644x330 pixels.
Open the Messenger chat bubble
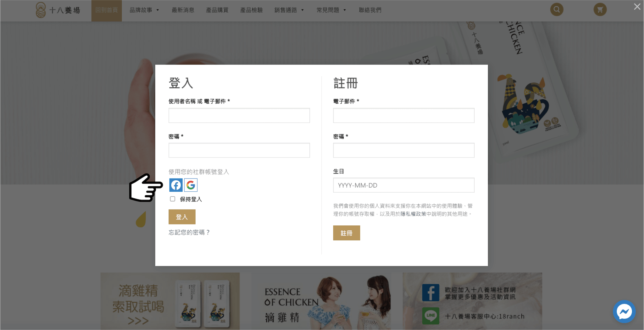[x=624, y=312]
